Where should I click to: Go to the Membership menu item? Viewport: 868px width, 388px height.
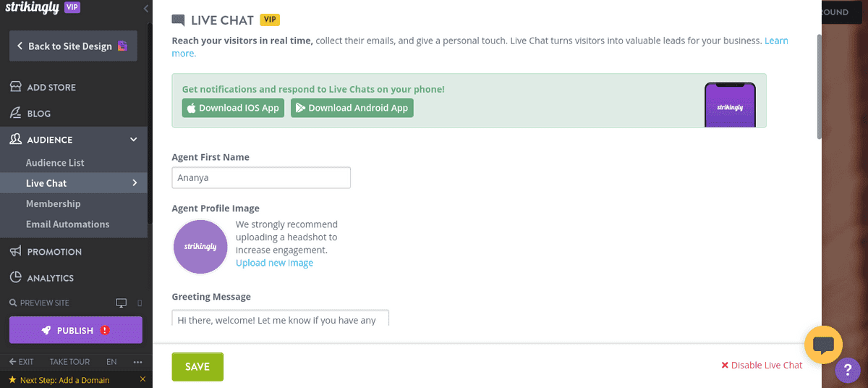pyautogui.click(x=54, y=204)
